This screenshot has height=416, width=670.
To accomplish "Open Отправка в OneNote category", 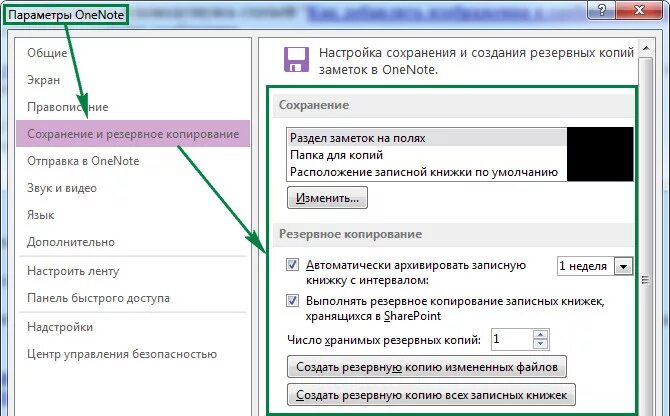I will (83, 161).
